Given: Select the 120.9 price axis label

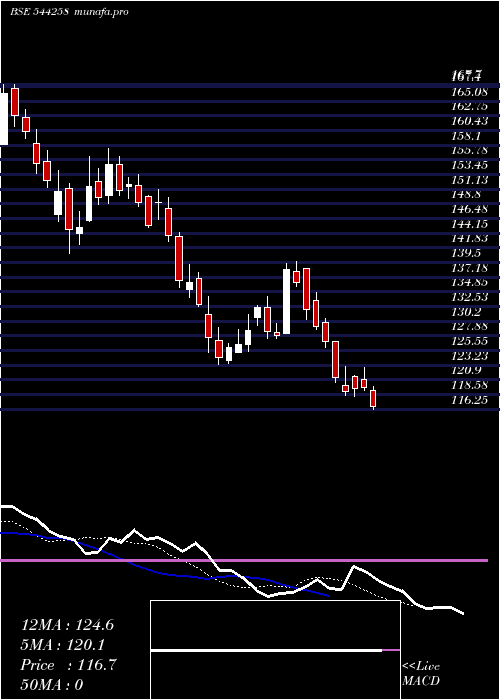Looking at the screenshot, I should [466, 370].
